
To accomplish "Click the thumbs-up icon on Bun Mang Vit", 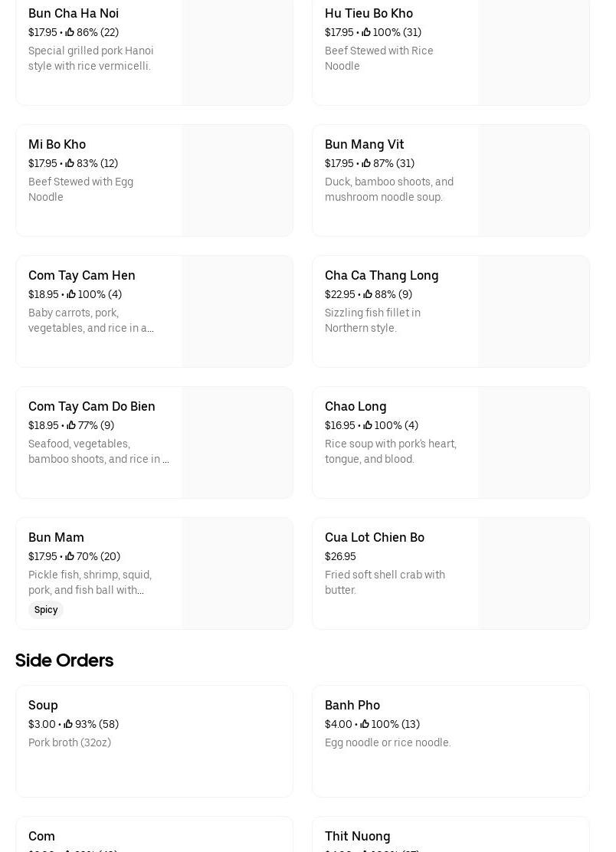I will [366, 163].
